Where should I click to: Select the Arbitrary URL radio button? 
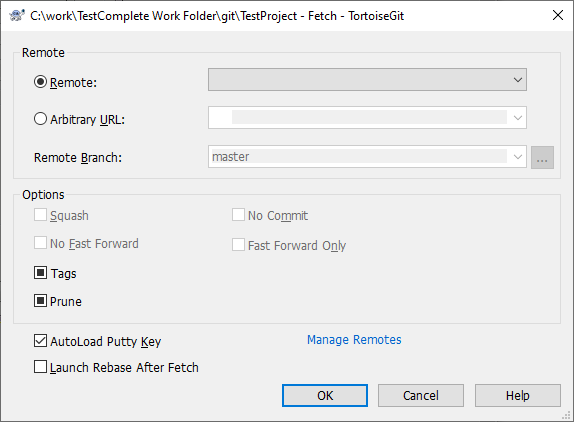click(40, 119)
